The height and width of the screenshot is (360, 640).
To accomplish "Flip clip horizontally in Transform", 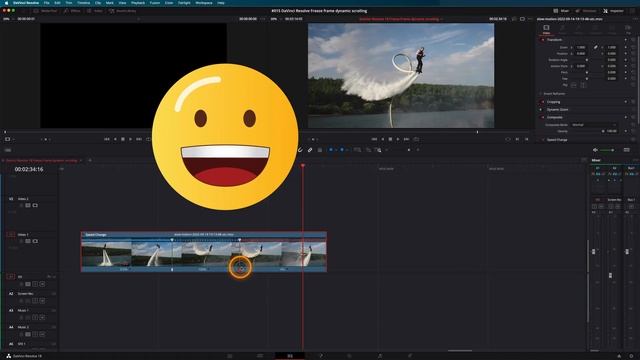I will pos(574,85).
